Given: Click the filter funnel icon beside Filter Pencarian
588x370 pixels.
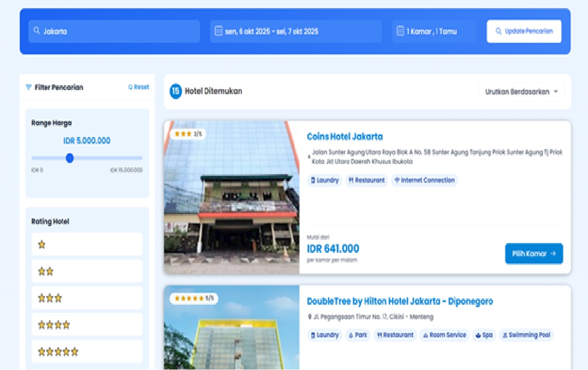Looking at the screenshot, I should coord(29,88).
